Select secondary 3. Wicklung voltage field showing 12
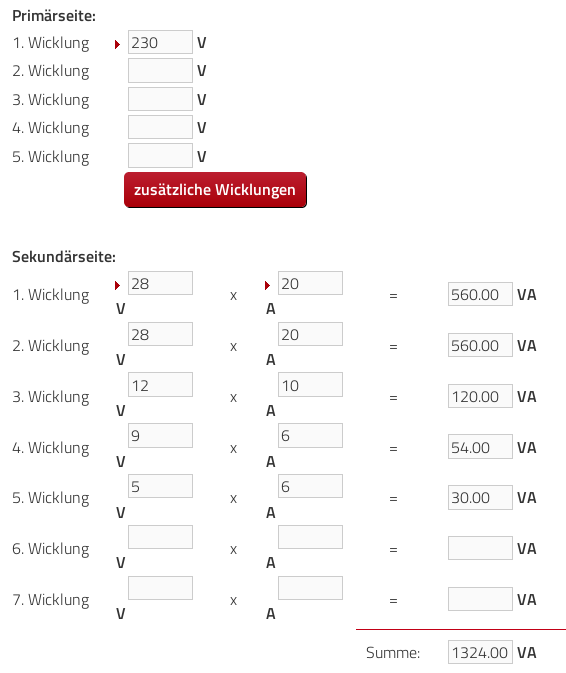 [160, 385]
